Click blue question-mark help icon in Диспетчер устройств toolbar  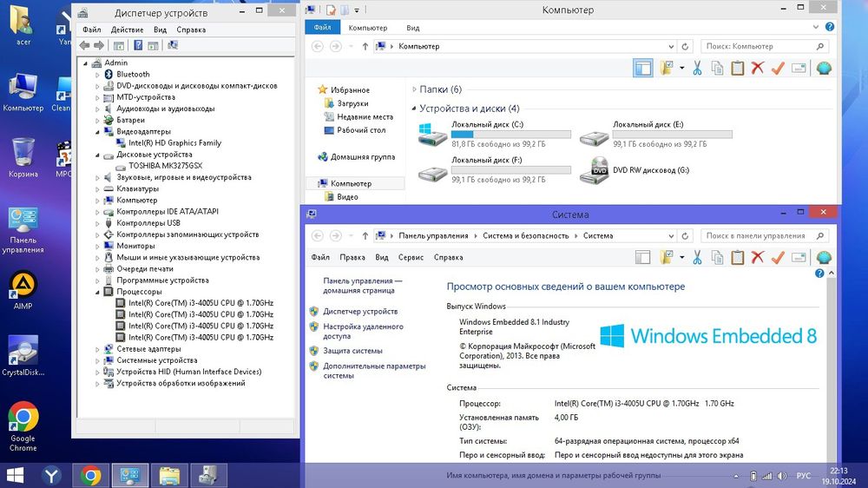[x=138, y=45]
